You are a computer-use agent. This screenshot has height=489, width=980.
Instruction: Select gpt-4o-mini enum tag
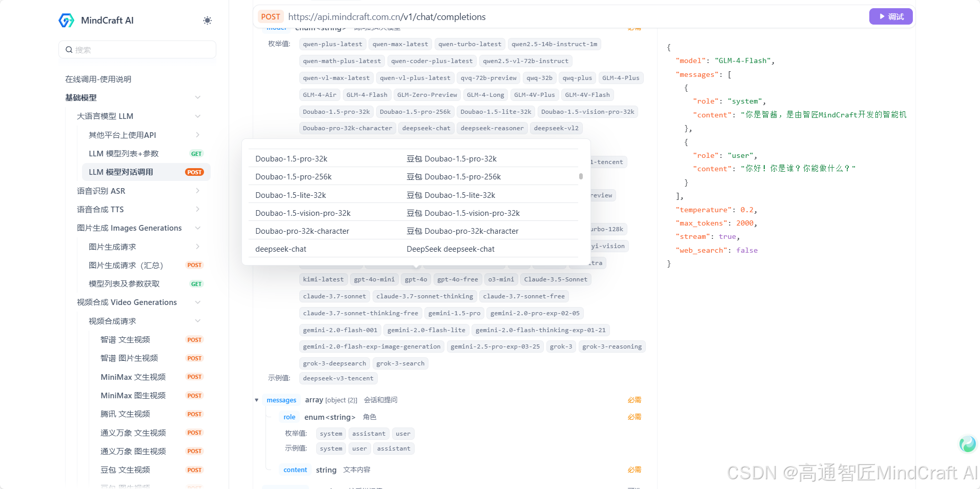tap(374, 279)
